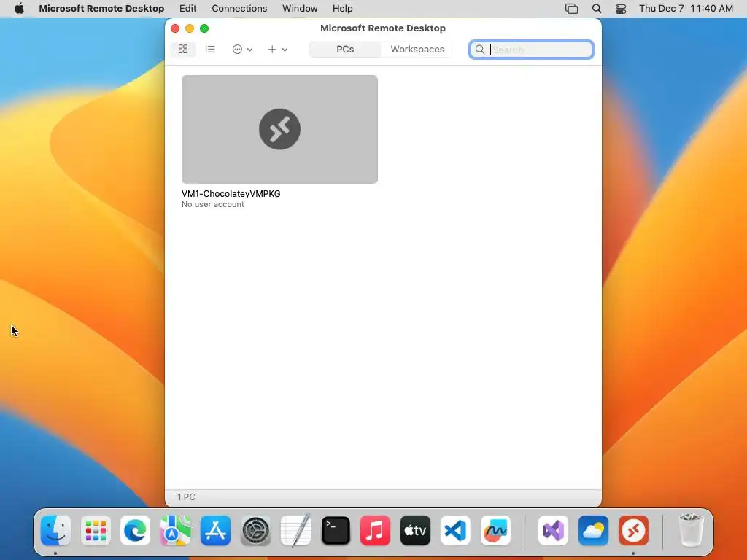747x560 pixels.
Task: Open Freeform from the Dock
Action: (x=495, y=531)
